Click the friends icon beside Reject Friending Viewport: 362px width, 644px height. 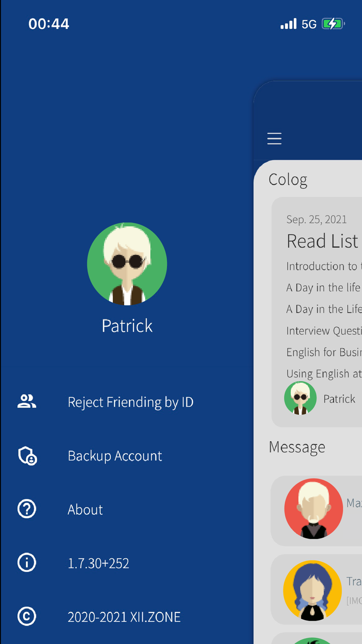tap(27, 402)
